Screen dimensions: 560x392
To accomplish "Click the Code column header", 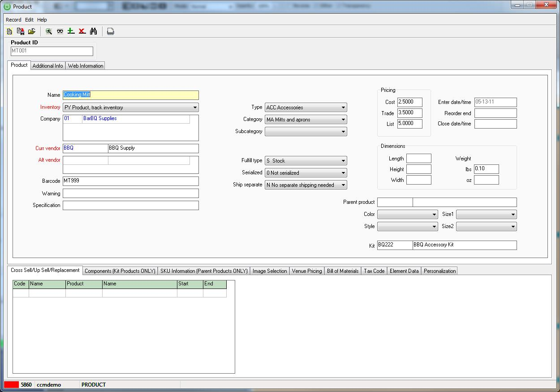I will pyautogui.click(x=21, y=284).
